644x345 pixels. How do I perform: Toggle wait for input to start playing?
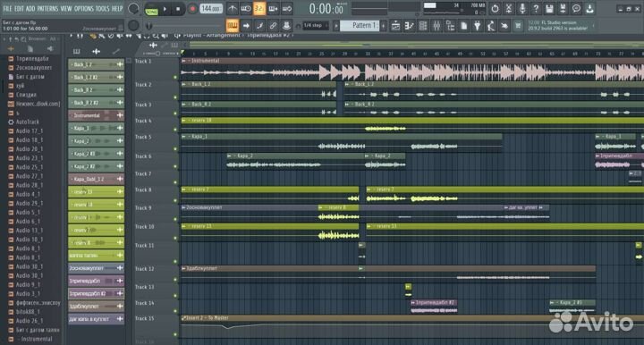tap(246, 9)
